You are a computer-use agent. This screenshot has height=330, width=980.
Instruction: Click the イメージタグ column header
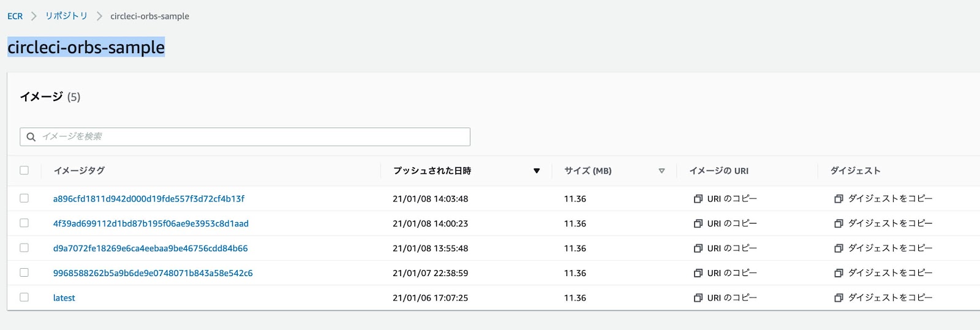[x=79, y=171]
